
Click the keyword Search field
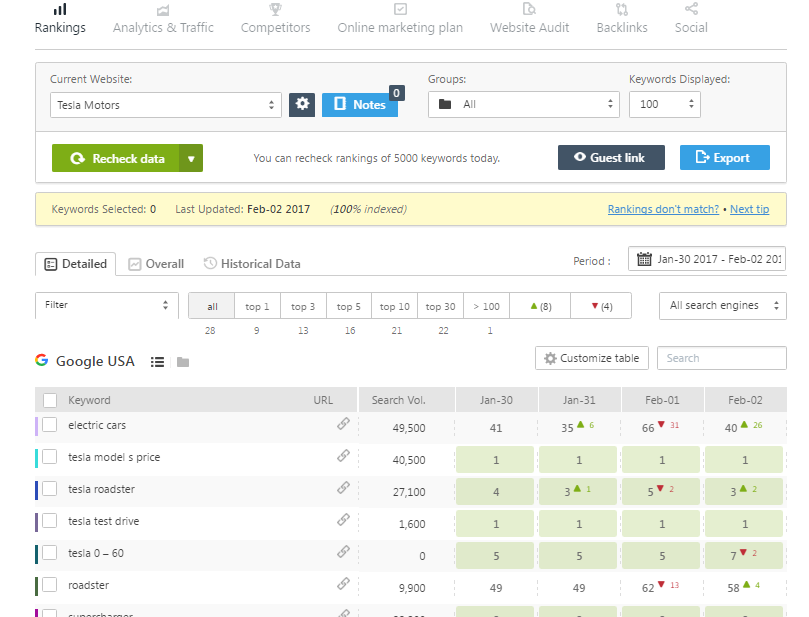pyautogui.click(x=721, y=358)
